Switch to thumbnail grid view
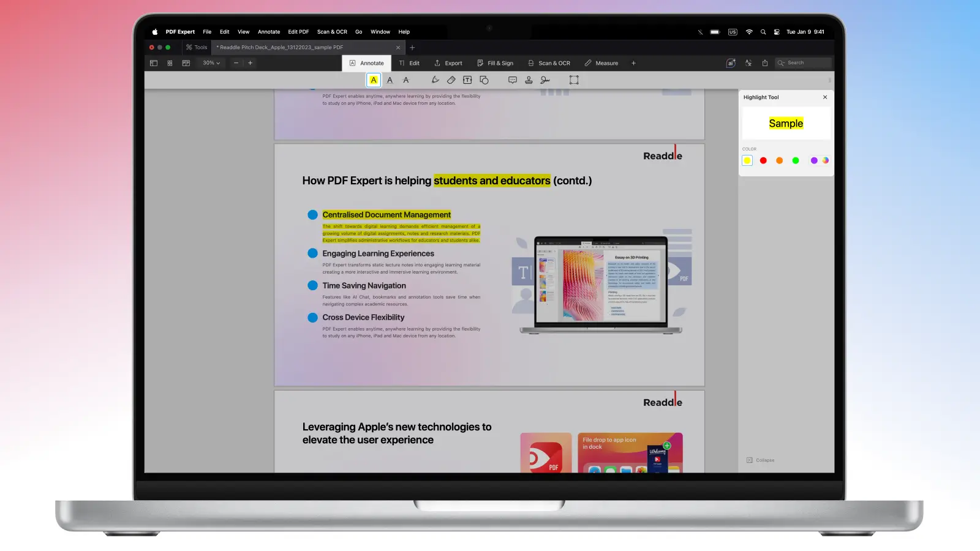The image size is (980, 551). (x=170, y=63)
